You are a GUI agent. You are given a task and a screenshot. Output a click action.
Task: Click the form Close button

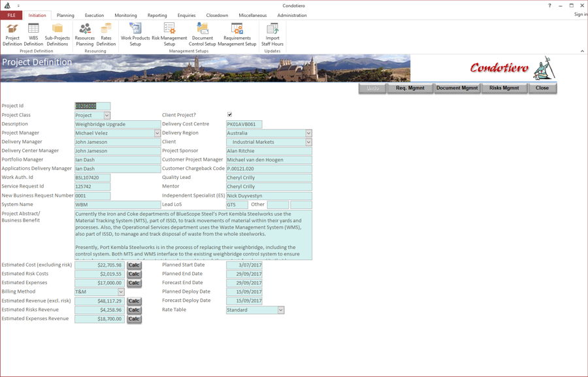(x=542, y=88)
